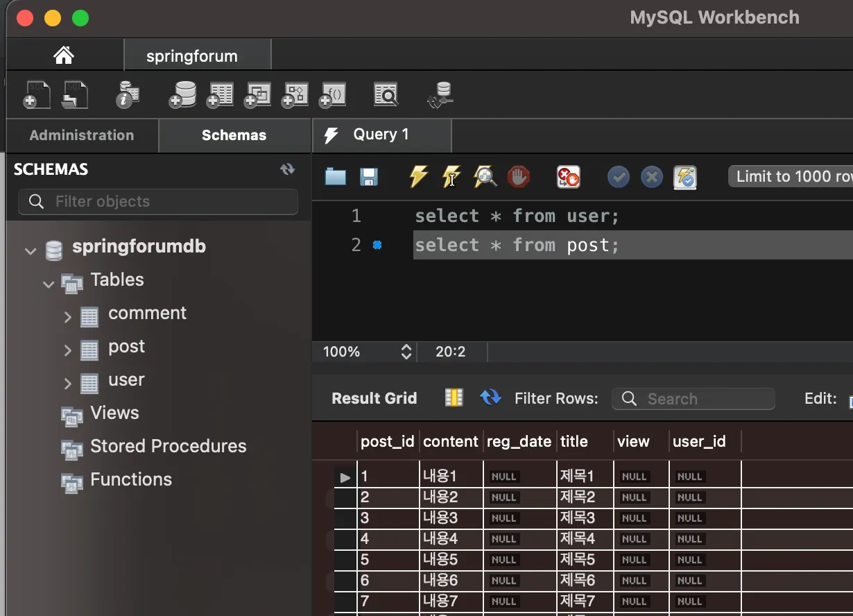Expand the comment table
This screenshot has height=616, width=853.
(x=67, y=317)
